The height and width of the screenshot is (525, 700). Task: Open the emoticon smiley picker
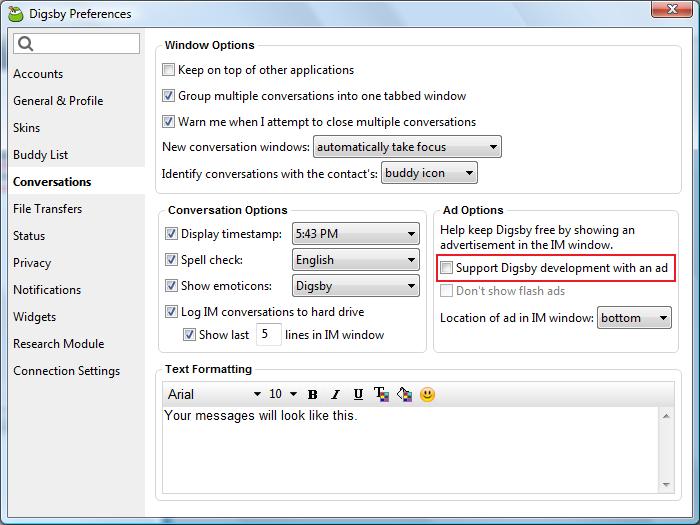427,394
